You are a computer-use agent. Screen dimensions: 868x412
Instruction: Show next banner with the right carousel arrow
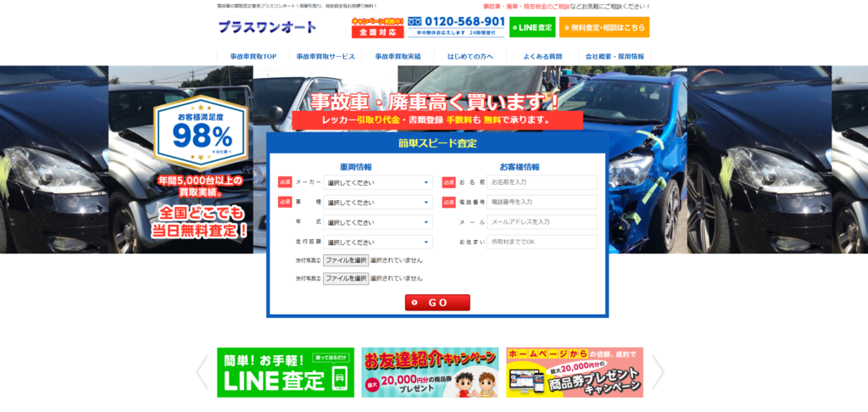point(658,372)
